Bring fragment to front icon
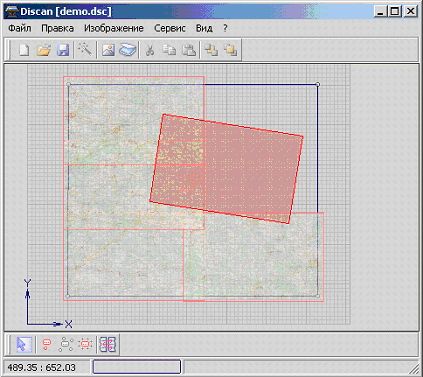Screen dimensions: 423x377 point(211,50)
